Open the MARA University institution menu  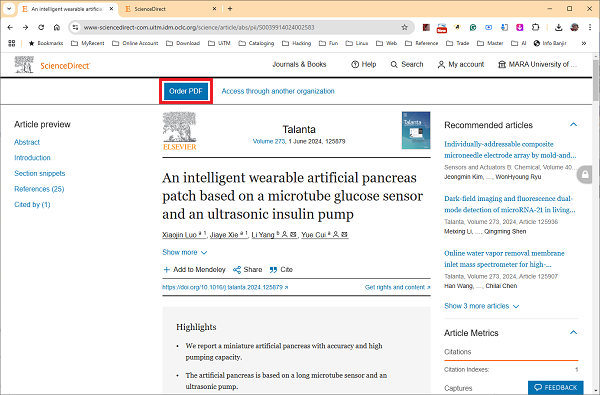(537, 64)
